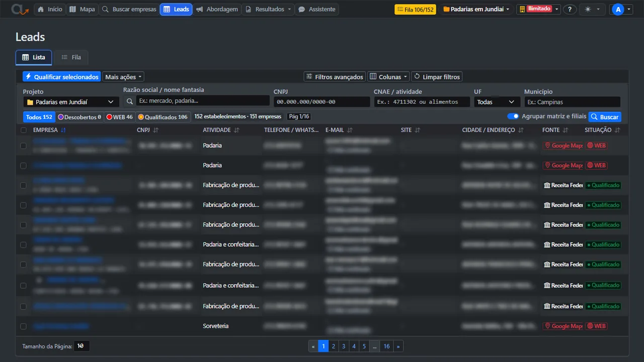The height and width of the screenshot is (362, 644).
Task: Sort by EMPRESA column sort icon
Action: [63, 130]
